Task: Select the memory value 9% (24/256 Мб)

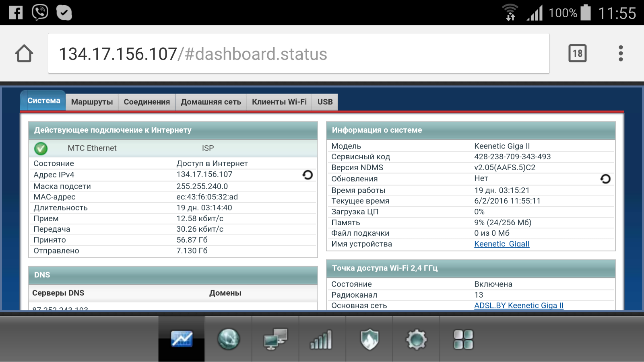Action: click(503, 222)
